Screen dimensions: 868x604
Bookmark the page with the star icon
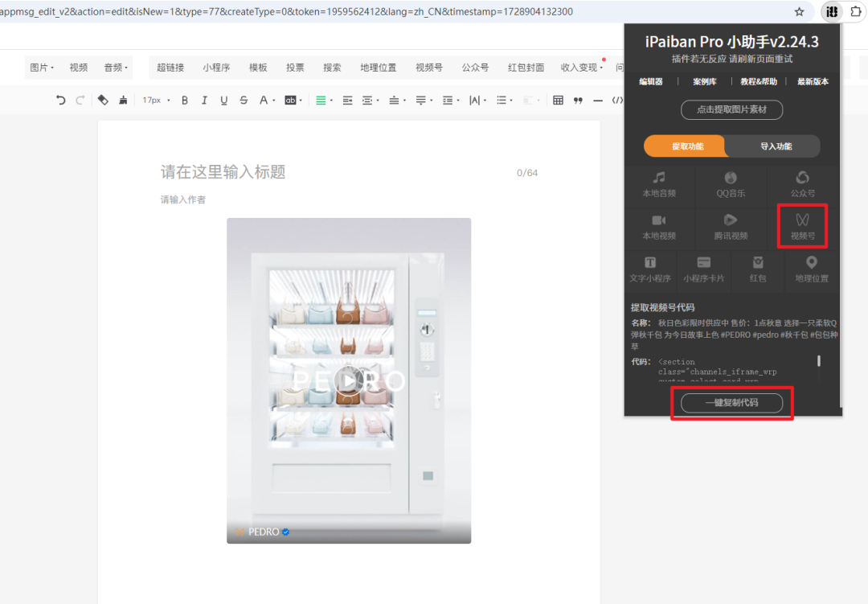coord(800,11)
